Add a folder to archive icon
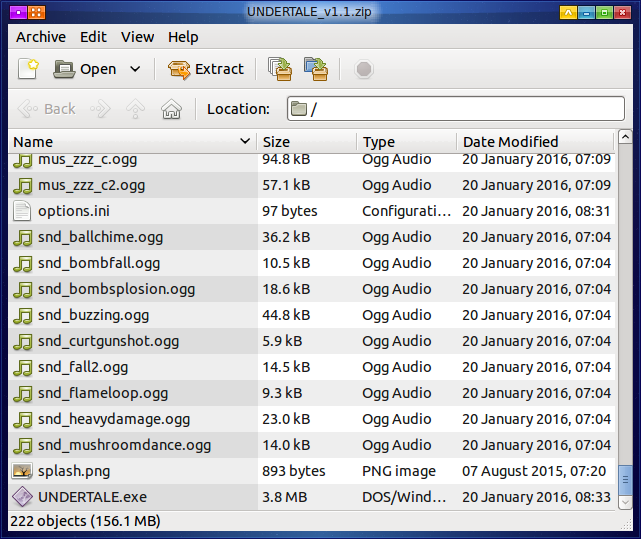 click(x=316, y=69)
